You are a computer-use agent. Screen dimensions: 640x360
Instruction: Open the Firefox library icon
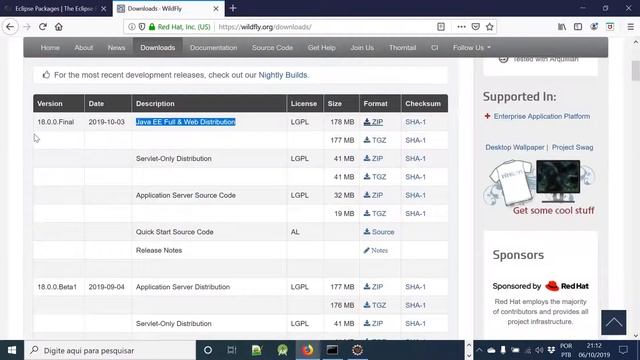tap(562, 27)
